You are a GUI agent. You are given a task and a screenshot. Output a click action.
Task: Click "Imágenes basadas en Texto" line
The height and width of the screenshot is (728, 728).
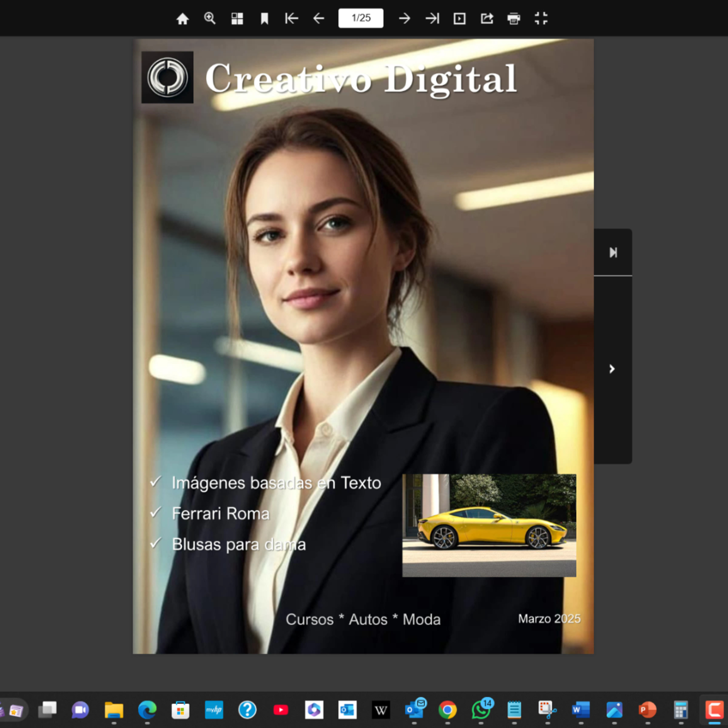pyautogui.click(x=276, y=483)
